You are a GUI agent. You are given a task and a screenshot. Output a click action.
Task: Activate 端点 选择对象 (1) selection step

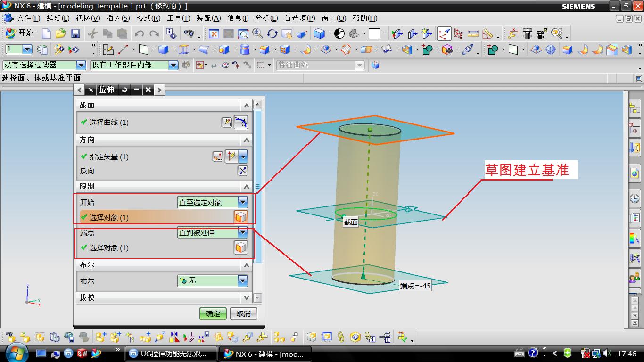(x=108, y=248)
